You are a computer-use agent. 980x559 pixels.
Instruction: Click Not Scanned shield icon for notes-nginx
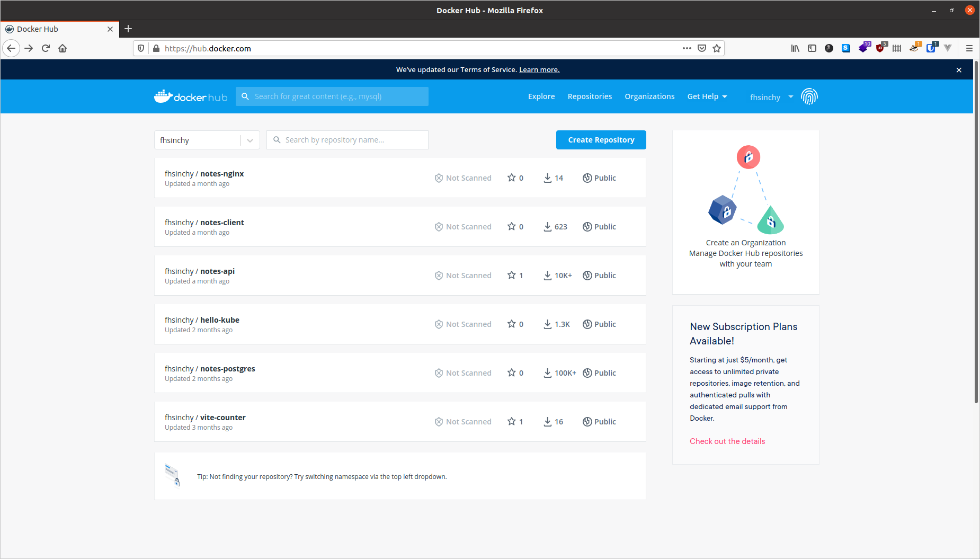point(439,178)
